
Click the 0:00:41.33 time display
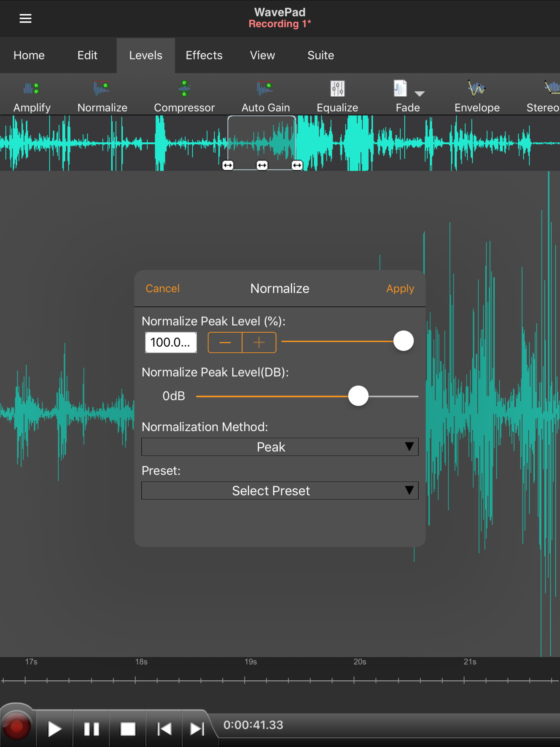point(253,725)
